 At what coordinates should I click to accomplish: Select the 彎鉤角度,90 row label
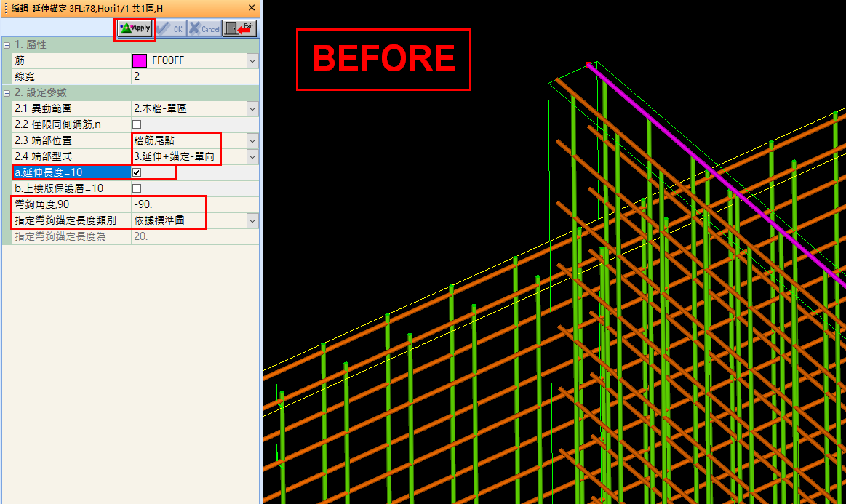(42, 204)
